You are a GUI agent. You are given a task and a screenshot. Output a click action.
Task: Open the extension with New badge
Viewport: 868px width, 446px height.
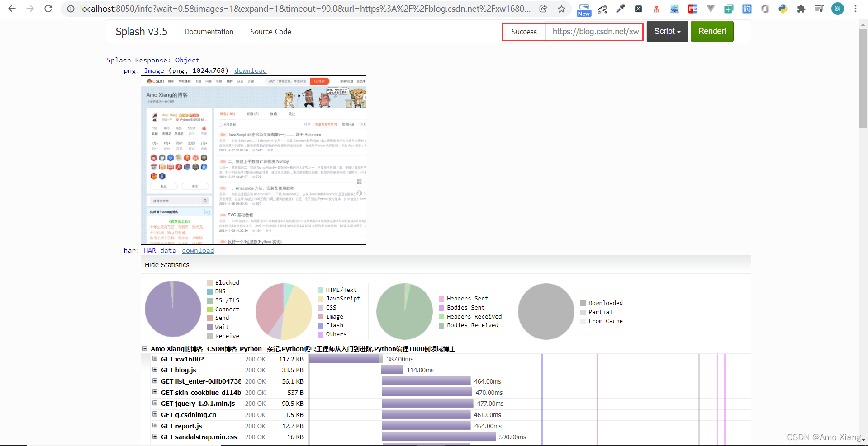click(584, 9)
